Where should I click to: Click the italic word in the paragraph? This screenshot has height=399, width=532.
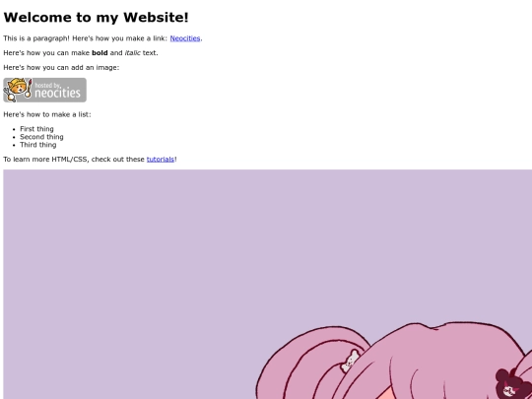point(132,53)
